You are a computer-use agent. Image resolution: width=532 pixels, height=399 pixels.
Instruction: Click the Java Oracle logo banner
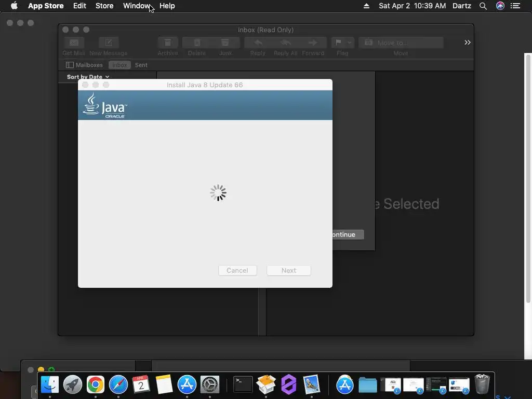pyautogui.click(x=205, y=105)
